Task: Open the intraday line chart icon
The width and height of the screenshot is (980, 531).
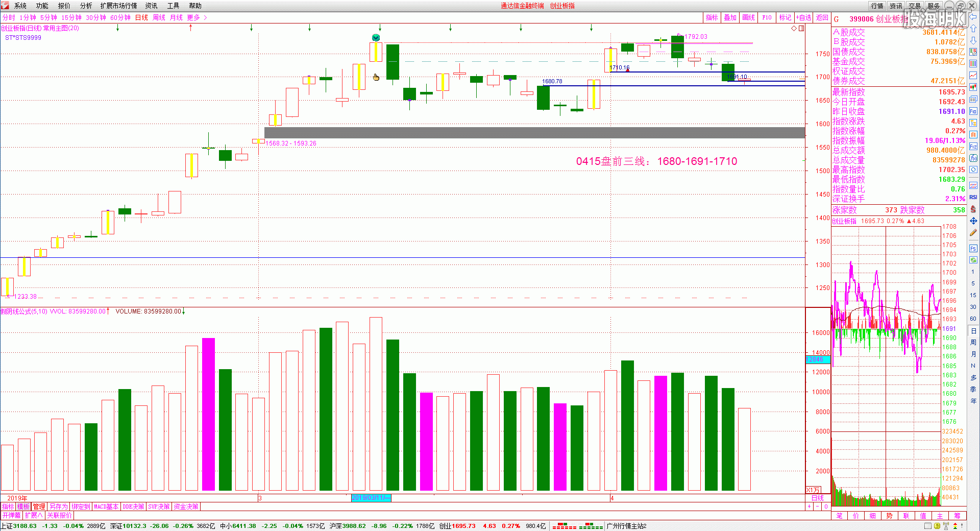Action: pyautogui.click(x=973, y=76)
